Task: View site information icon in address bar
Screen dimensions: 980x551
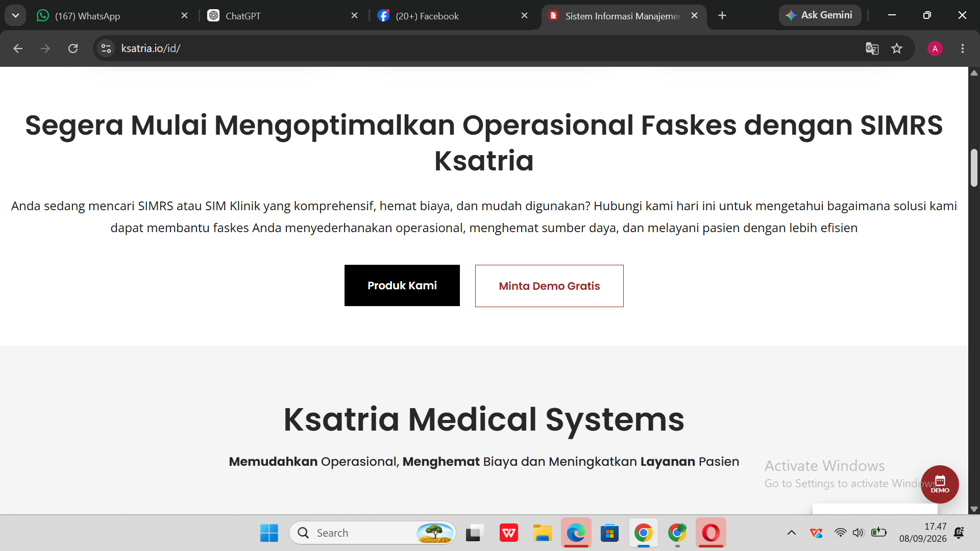Action: pyautogui.click(x=106, y=48)
